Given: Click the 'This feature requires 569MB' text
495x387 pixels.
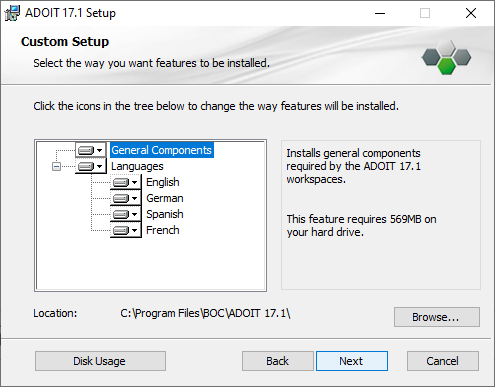Looking at the screenshot, I should click(x=361, y=226).
